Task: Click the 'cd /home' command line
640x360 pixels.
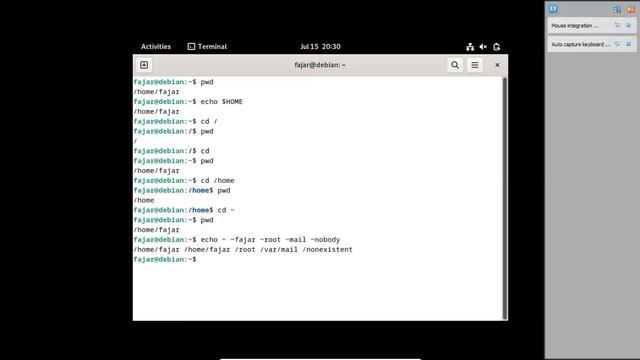Action: [x=184, y=180]
